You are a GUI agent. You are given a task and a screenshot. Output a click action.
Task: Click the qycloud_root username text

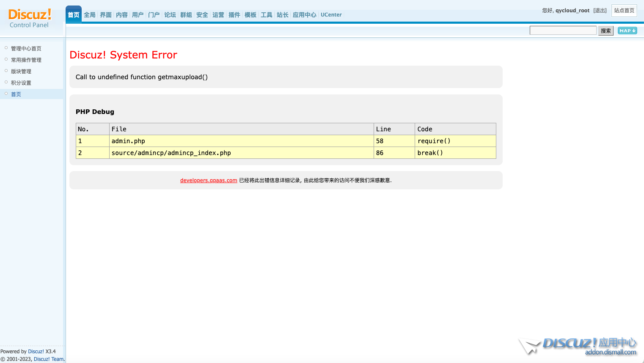coord(572,11)
